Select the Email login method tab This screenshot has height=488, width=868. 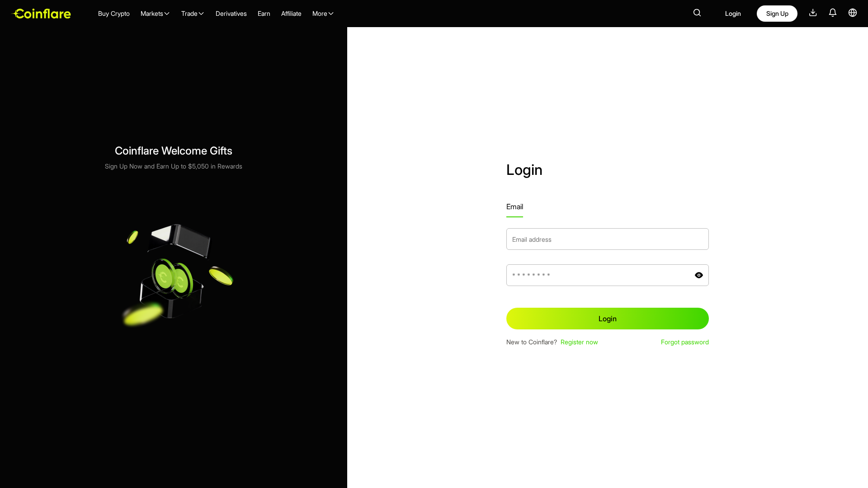click(x=514, y=207)
